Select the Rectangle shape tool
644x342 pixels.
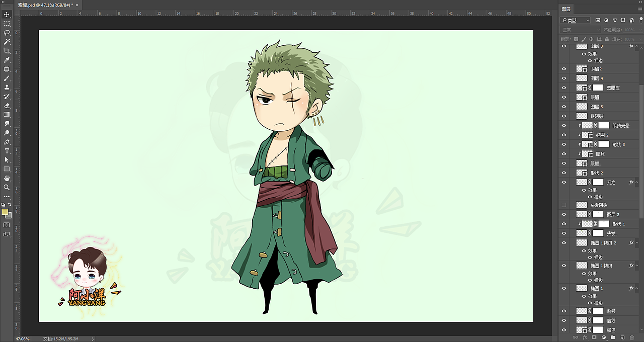point(7,169)
